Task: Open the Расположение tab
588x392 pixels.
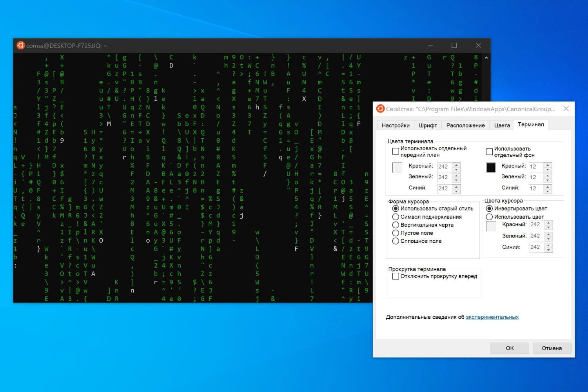Action: point(465,125)
